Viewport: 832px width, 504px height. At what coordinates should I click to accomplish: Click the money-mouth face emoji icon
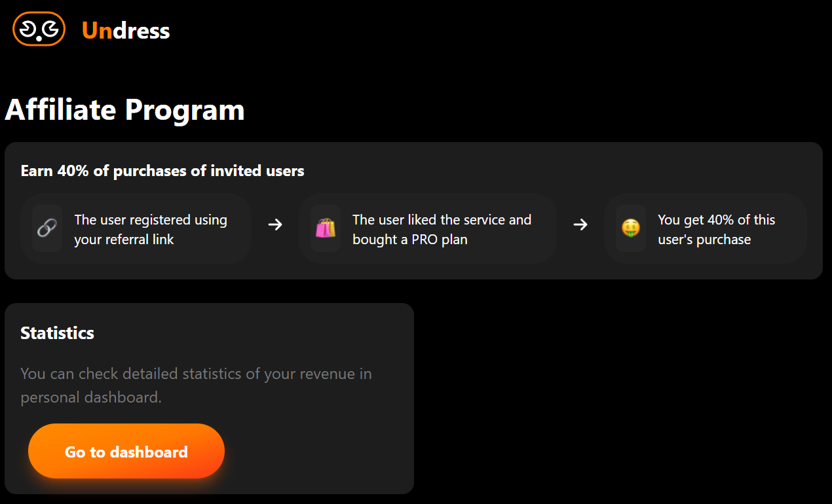[x=630, y=228]
